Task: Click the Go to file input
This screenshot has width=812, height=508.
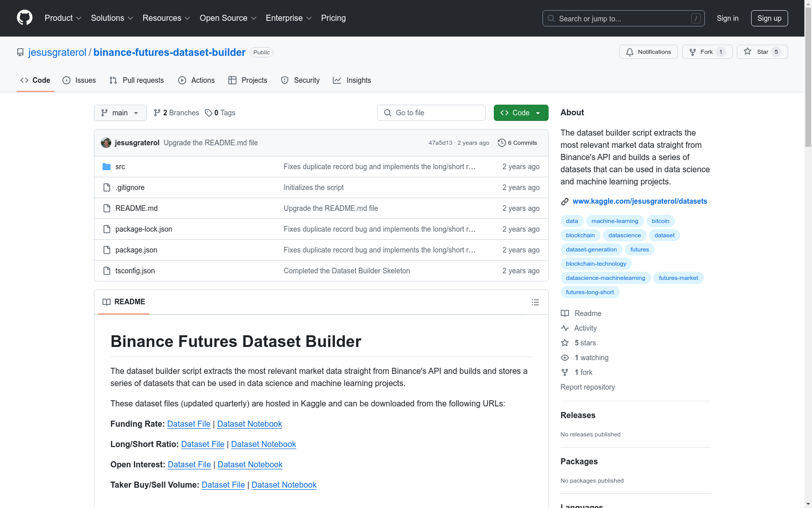Action: tap(431, 113)
